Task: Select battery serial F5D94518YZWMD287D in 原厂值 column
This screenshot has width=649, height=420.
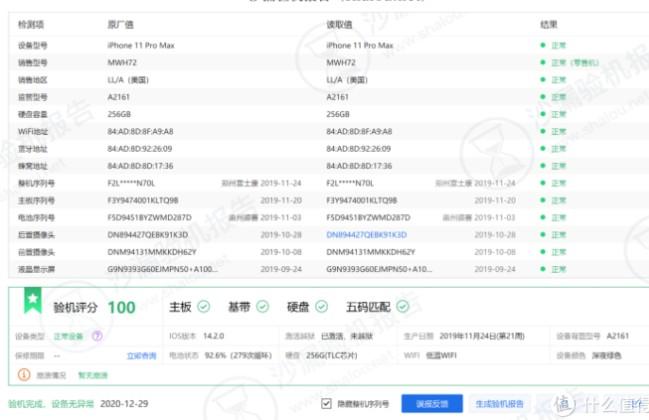Action: click(149, 218)
